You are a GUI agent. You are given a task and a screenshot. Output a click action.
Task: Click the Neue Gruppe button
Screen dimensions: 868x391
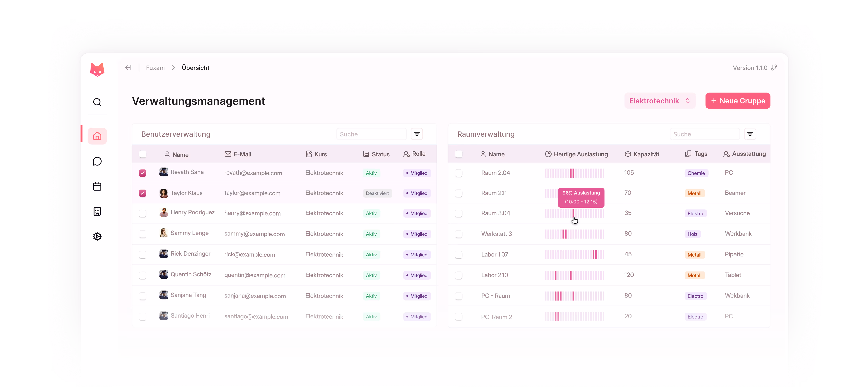pyautogui.click(x=738, y=101)
